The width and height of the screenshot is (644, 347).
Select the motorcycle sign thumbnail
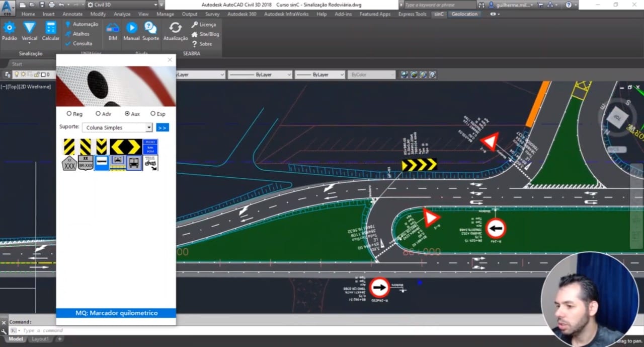(150, 163)
